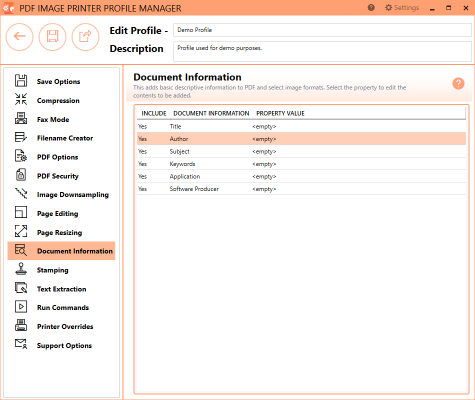Click the Text Extraction icon
The height and width of the screenshot is (400, 475).
(x=21, y=288)
